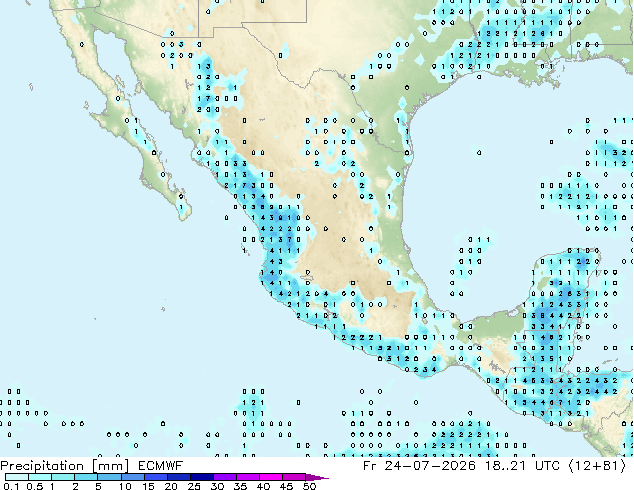Click the over-50 mm arrow at legend end
Screen dimensions: 634x490
317,477
